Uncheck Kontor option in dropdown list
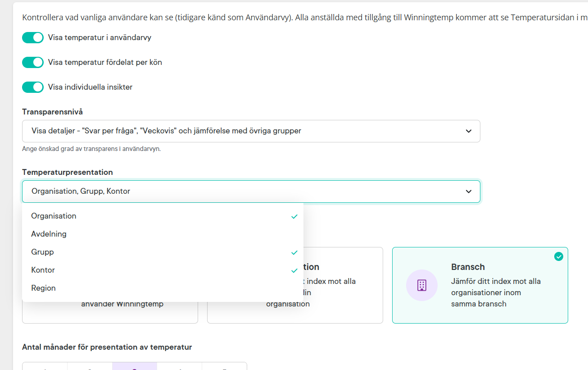Viewport: 588px width, 370px height. pyautogui.click(x=43, y=270)
